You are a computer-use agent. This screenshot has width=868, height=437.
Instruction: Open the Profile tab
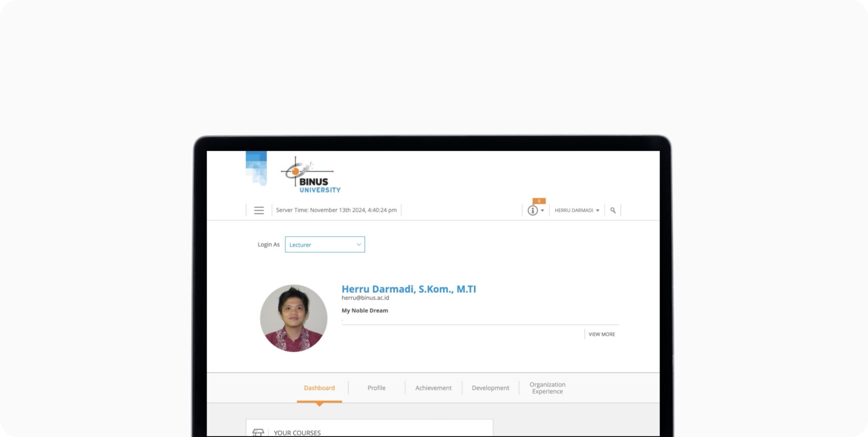(376, 388)
